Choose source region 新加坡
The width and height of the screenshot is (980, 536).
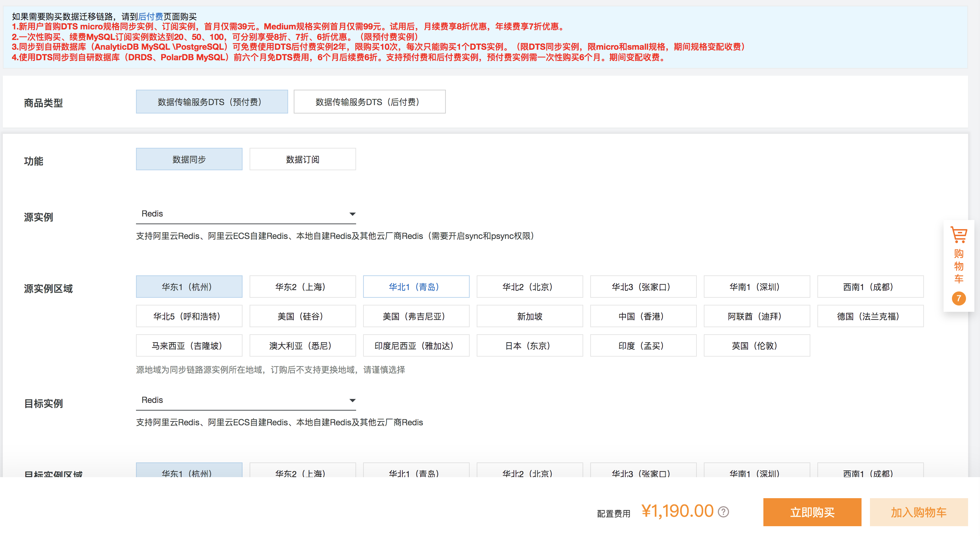[530, 316]
